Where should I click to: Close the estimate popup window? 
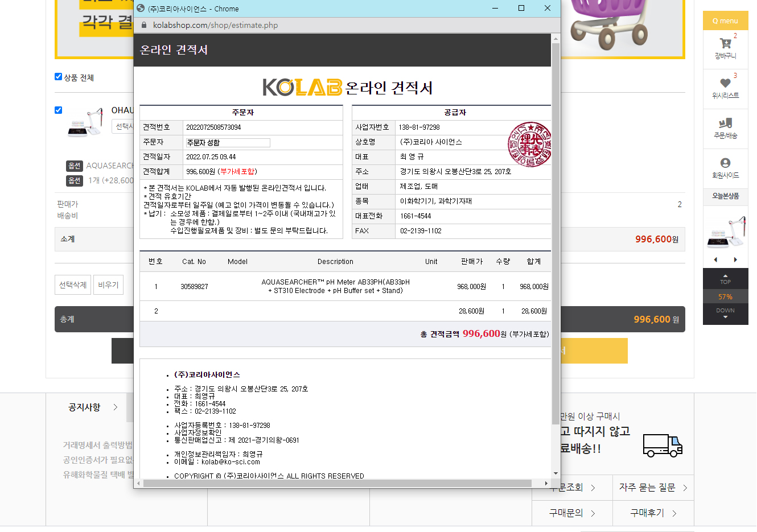tap(548, 9)
